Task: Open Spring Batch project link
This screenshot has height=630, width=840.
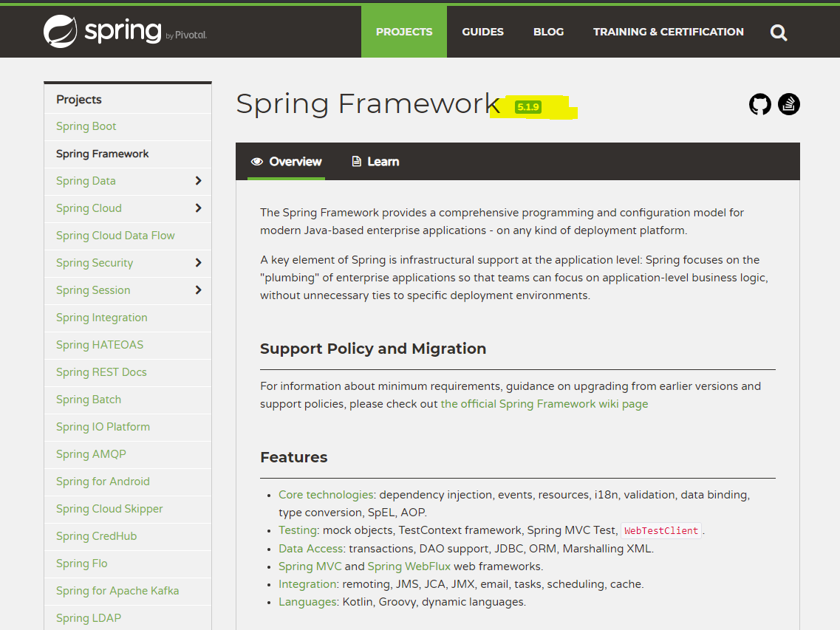Action: click(x=89, y=400)
